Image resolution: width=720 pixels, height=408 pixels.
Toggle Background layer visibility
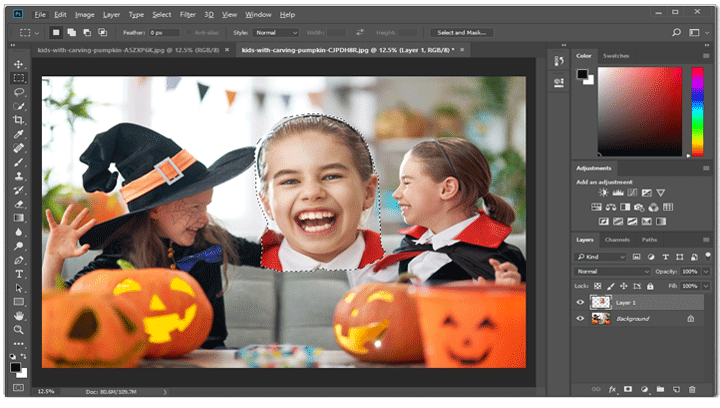point(581,318)
